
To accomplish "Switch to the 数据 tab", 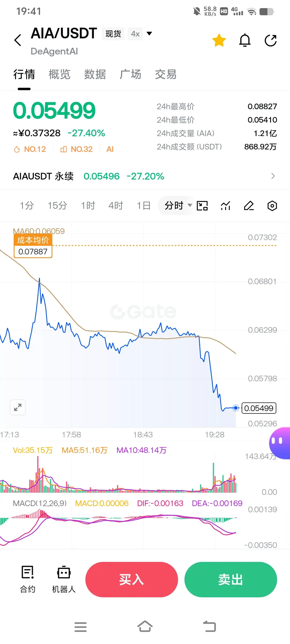I will (x=95, y=74).
